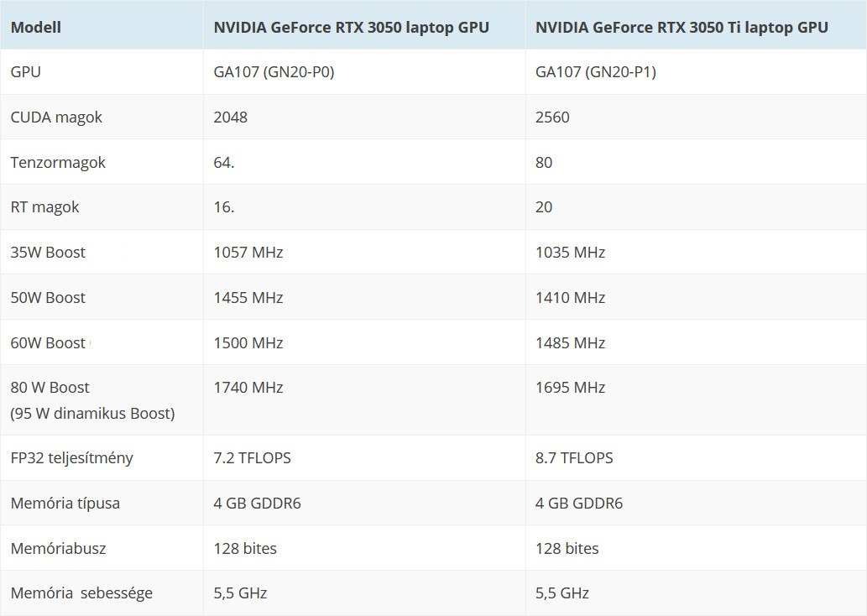Click the FP32 teljesítmény row label

point(71,458)
